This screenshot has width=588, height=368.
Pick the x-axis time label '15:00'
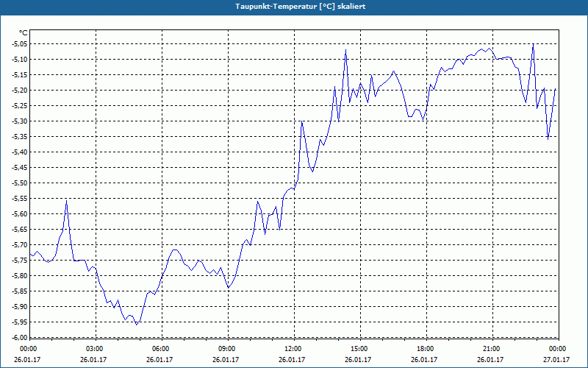coord(359,349)
